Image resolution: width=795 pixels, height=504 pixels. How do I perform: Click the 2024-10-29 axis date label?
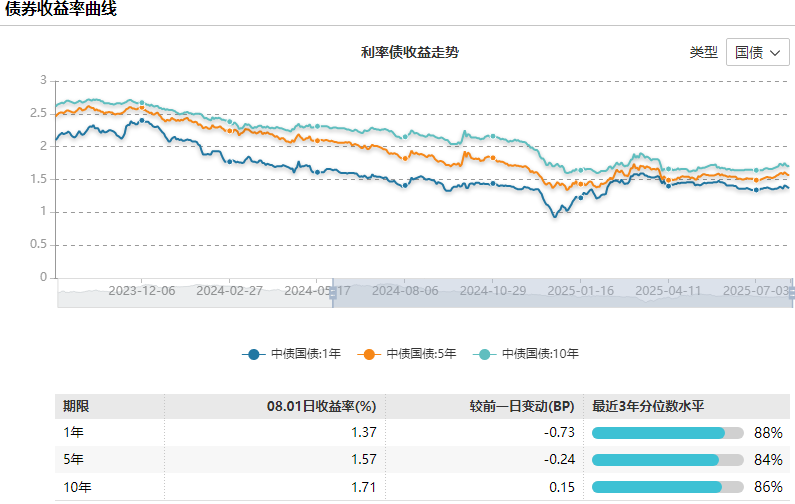point(492,291)
